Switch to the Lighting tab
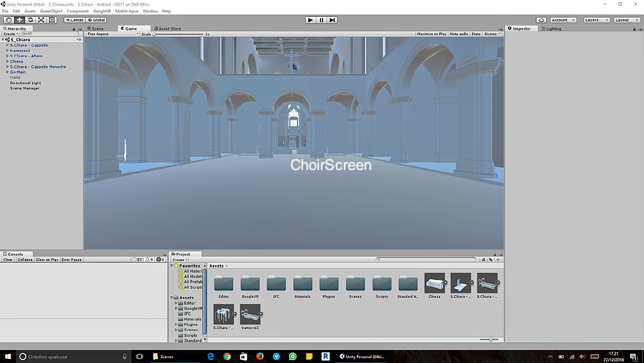The image size is (644, 363). (x=552, y=29)
